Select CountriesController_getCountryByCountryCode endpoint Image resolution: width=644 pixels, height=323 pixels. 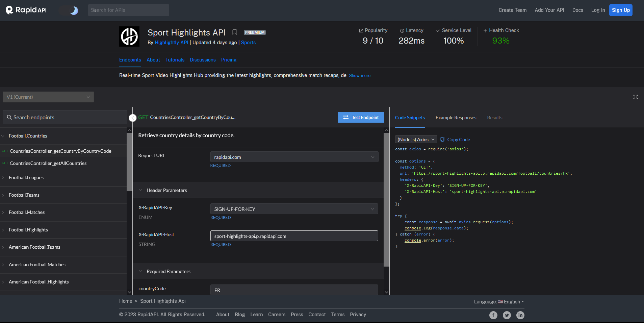tap(63, 151)
